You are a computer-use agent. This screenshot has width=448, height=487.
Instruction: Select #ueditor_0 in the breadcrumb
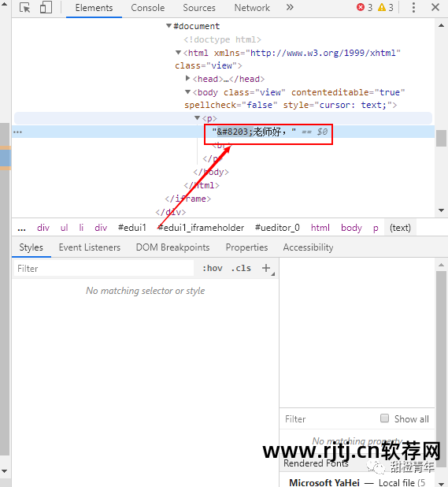tap(277, 228)
